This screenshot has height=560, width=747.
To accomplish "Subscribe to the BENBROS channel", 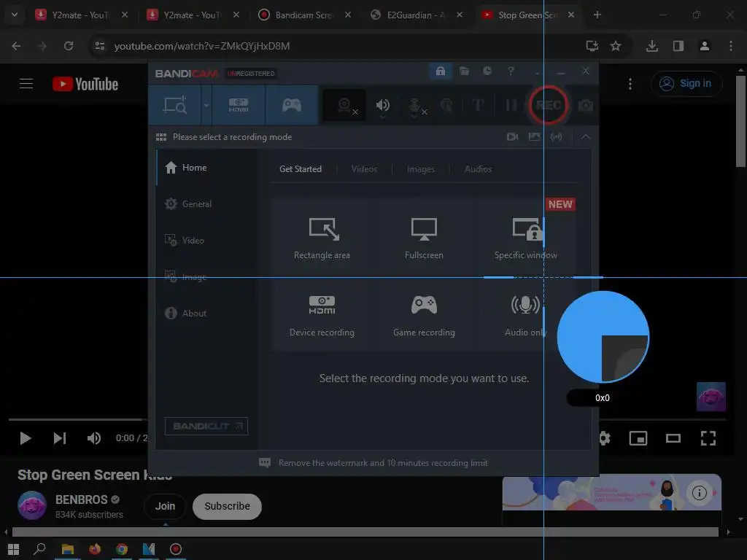I will click(227, 506).
